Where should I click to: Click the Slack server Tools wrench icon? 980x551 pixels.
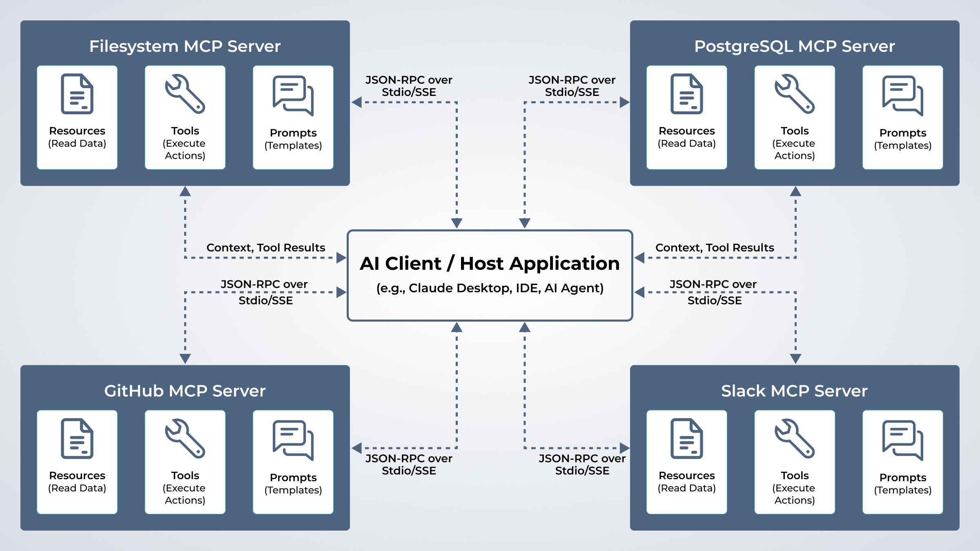(795, 439)
